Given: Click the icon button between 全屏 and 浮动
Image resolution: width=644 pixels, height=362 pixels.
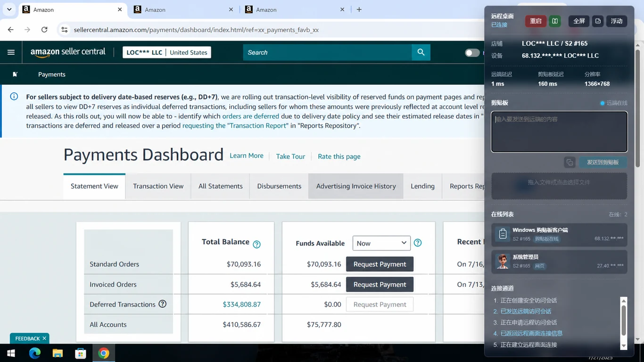Looking at the screenshot, I should point(598,21).
